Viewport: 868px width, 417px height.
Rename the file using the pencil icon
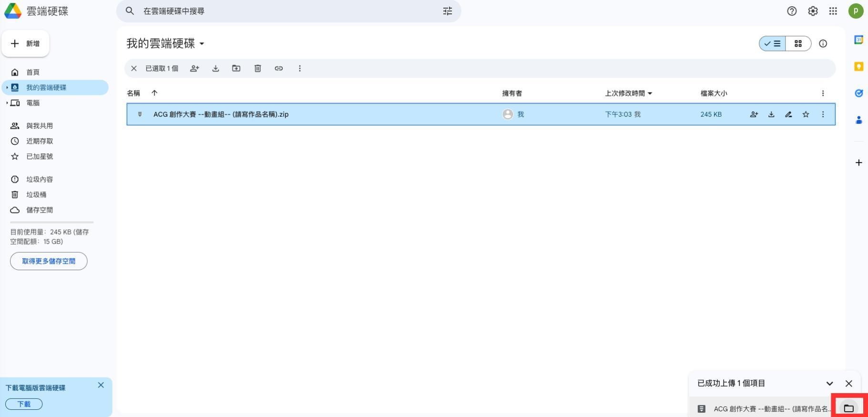click(x=788, y=114)
